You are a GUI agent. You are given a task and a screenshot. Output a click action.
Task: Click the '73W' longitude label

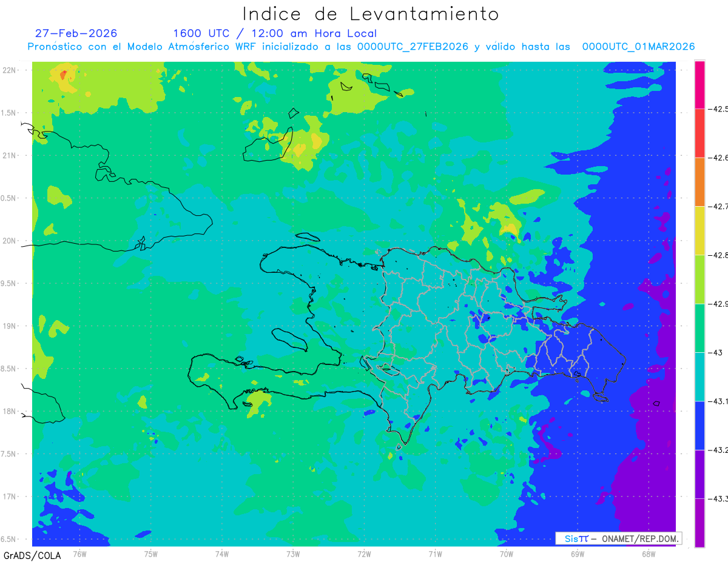(x=293, y=554)
